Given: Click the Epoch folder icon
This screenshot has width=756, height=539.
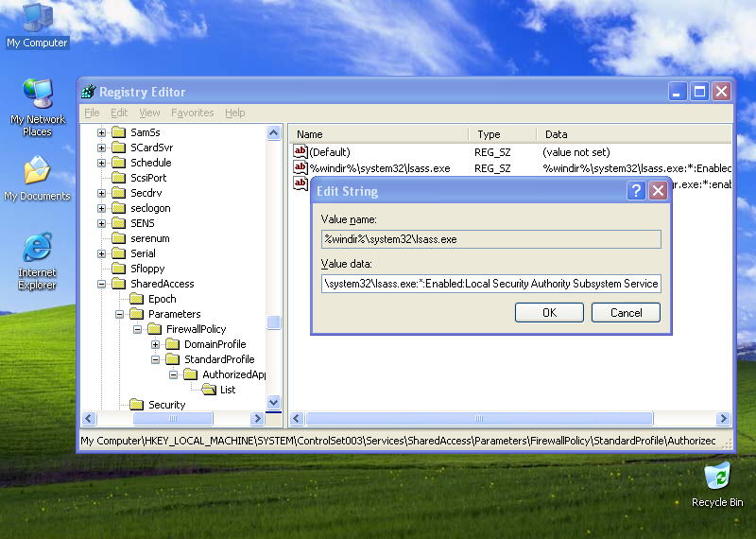Looking at the screenshot, I should (x=136, y=299).
